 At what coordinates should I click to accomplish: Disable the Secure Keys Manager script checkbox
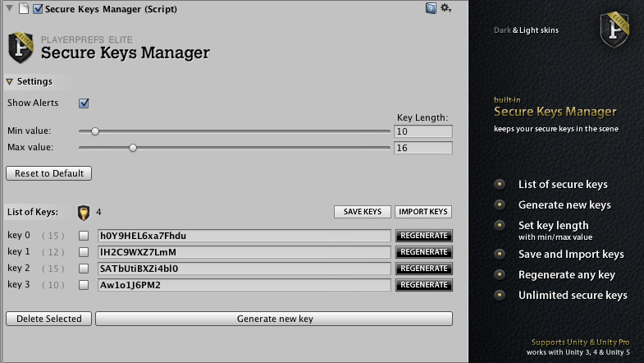[38, 9]
